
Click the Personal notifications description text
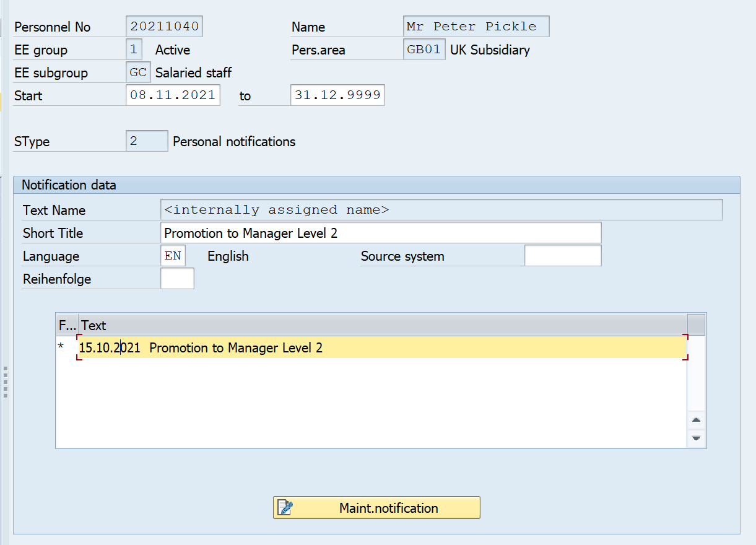(x=234, y=141)
